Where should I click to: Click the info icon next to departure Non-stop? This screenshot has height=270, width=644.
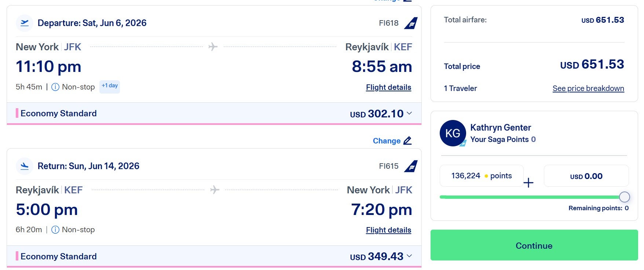[55, 87]
